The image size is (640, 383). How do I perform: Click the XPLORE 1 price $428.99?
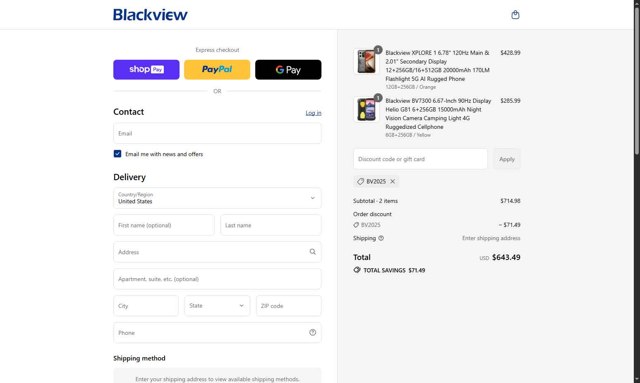510,53
